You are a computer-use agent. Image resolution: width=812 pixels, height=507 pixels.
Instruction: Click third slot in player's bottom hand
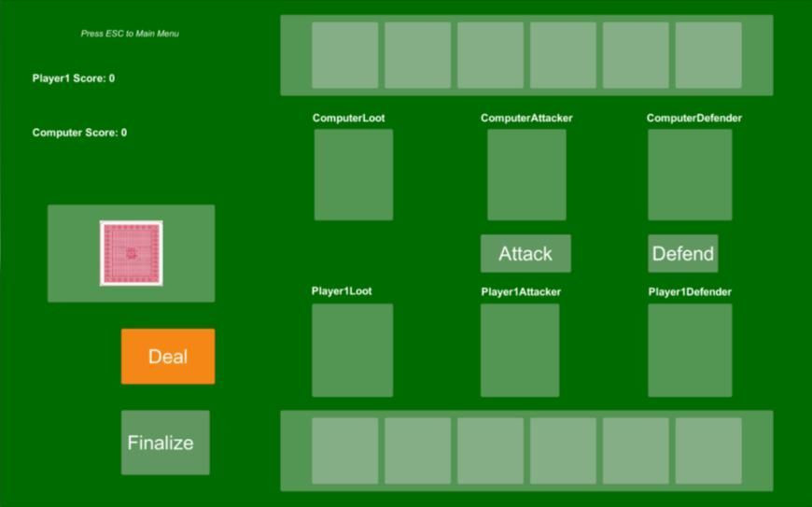[490, 451]
